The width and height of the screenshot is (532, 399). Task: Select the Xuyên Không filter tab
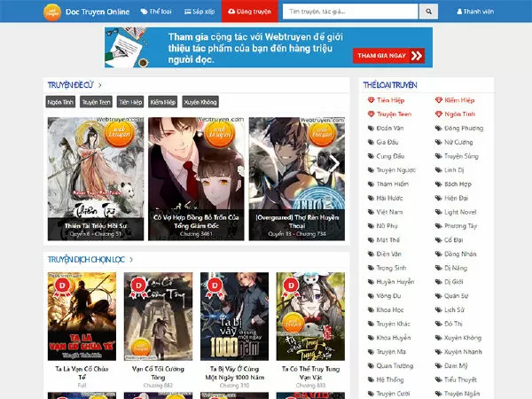point(200,102)
